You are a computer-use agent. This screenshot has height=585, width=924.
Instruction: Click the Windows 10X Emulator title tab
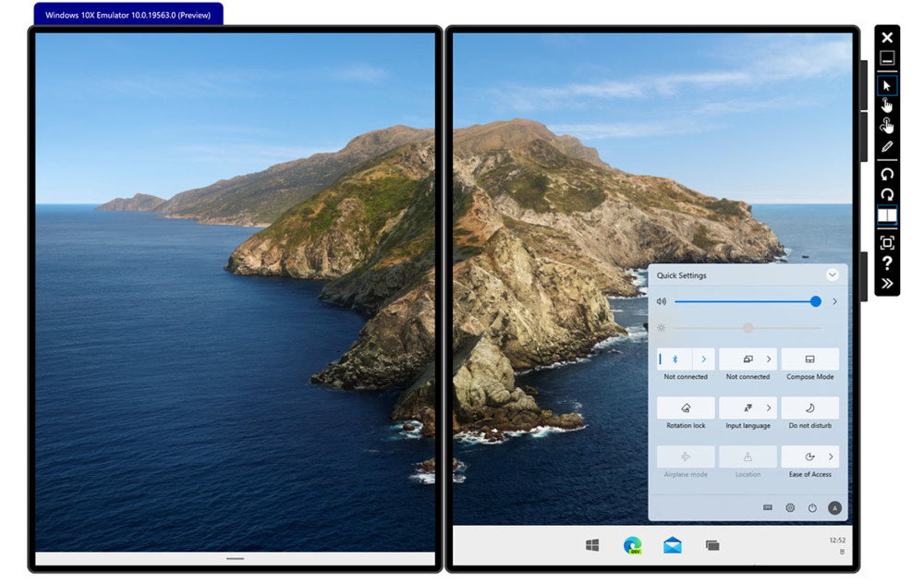[128, 15]
